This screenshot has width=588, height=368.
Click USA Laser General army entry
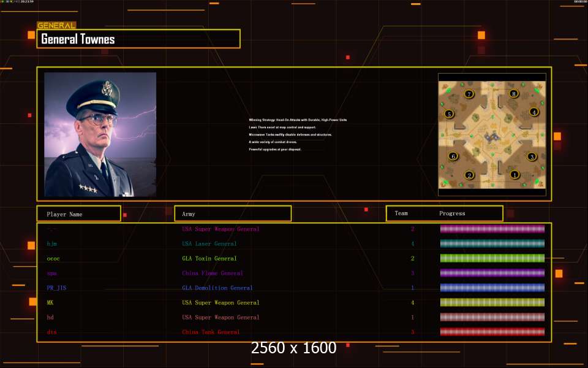pos(209,243)
